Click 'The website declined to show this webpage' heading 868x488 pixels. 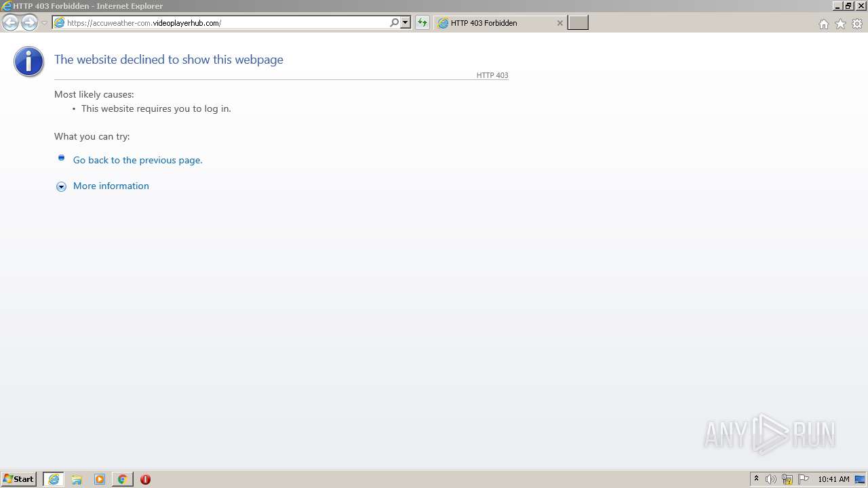click(x=169, y=60)
